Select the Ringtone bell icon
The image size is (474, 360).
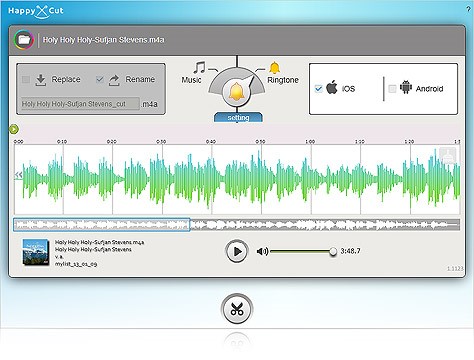pyautogui.click(x=274, y=68)
